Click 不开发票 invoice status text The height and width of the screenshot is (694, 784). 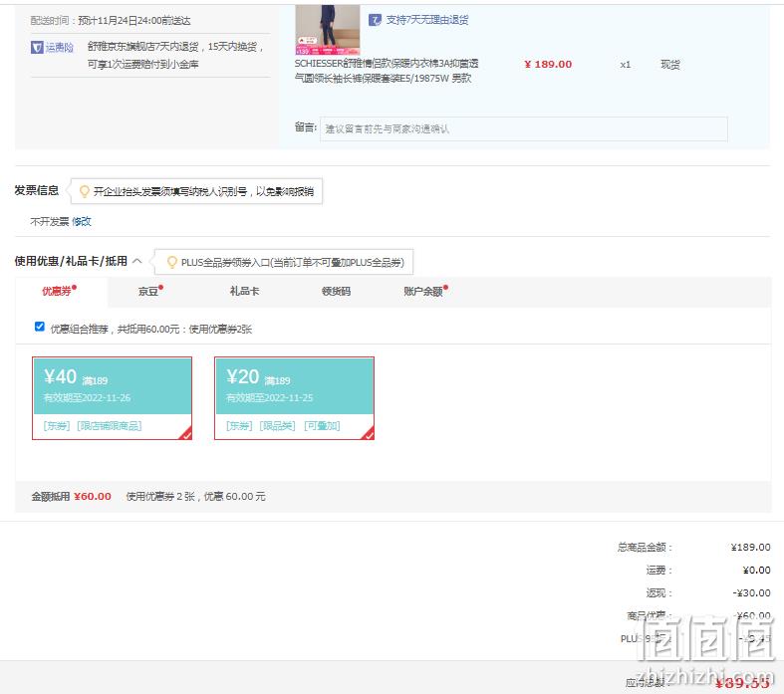50,221
